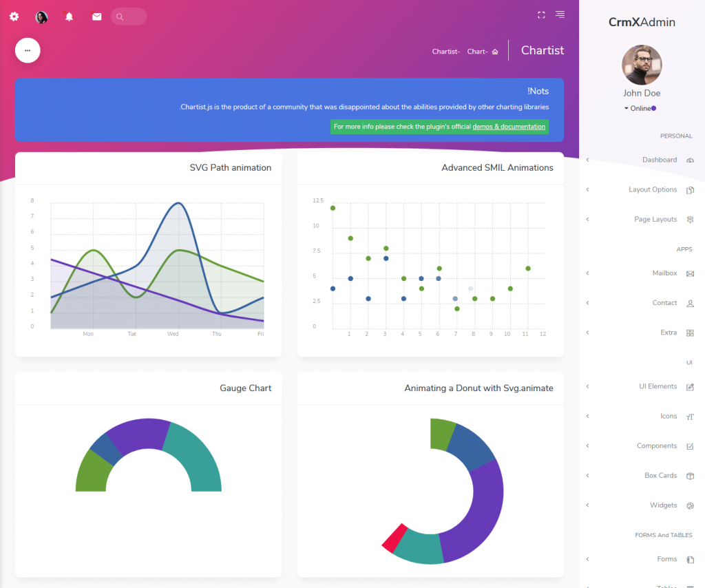Screen dimensions: 705x588
Task: Expand Components chevron
Action: point(588,446)
